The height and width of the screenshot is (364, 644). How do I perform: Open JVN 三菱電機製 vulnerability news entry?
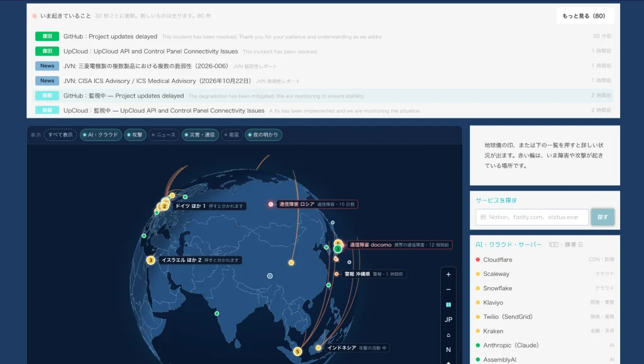point(323,66)
